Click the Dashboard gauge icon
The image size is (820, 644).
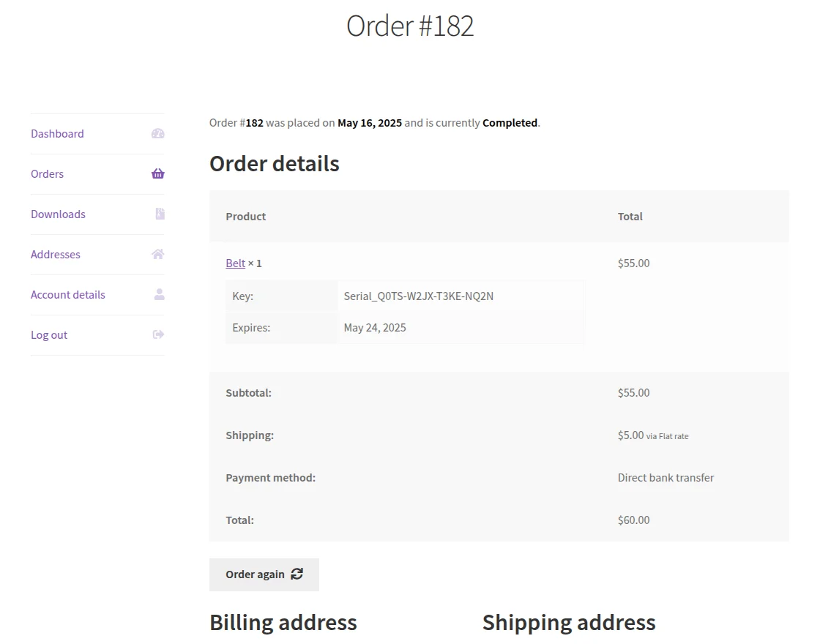[158, 133]
